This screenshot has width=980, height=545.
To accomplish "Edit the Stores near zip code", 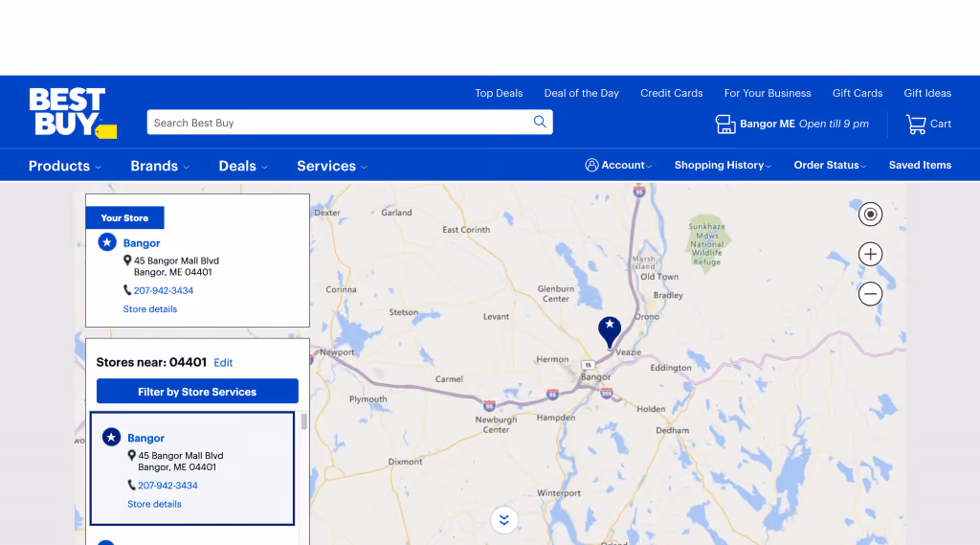I will 223,363.
